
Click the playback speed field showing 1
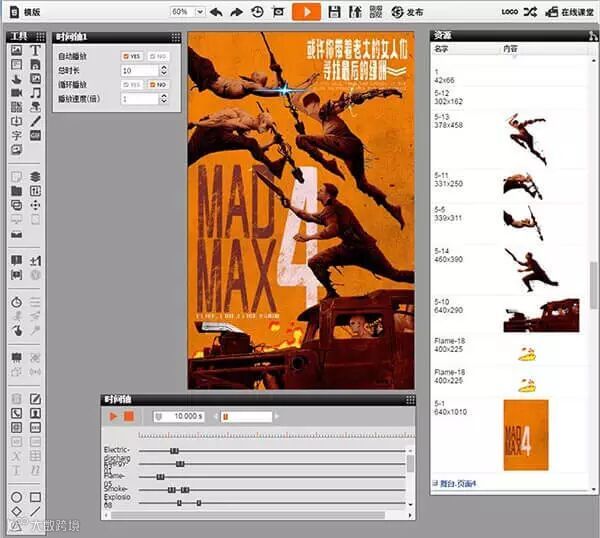pyautogui.click(x=139, y=99)
